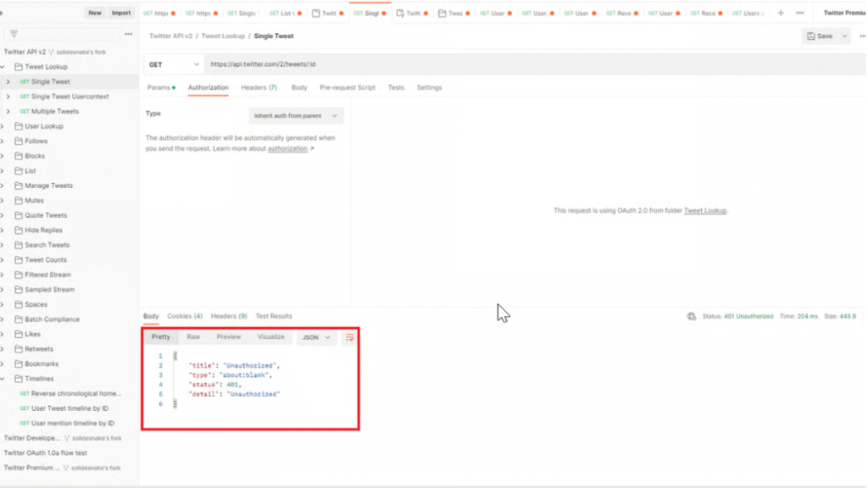Click the sidebar filter icon

(x=14, y=34)
